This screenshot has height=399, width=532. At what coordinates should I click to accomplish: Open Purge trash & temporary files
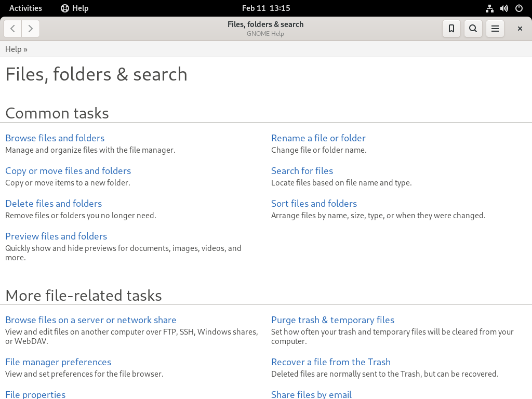tap(332, 320)
